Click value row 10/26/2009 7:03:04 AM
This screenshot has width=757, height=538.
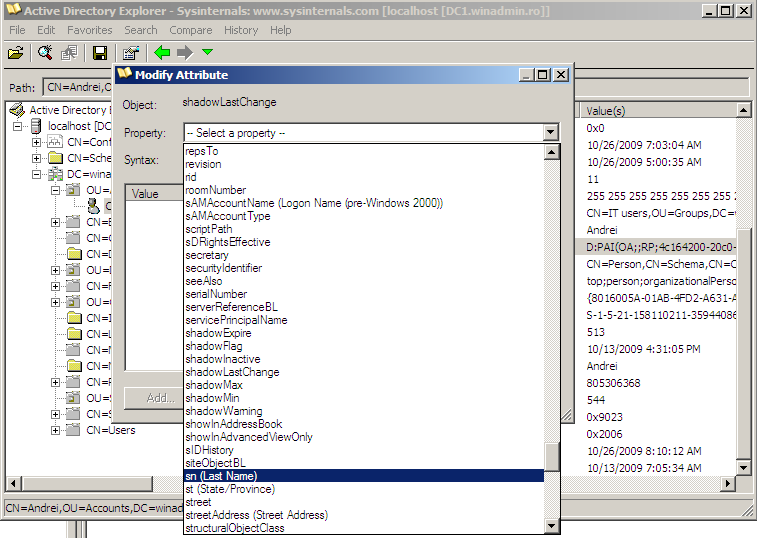[x=644, y=145]
